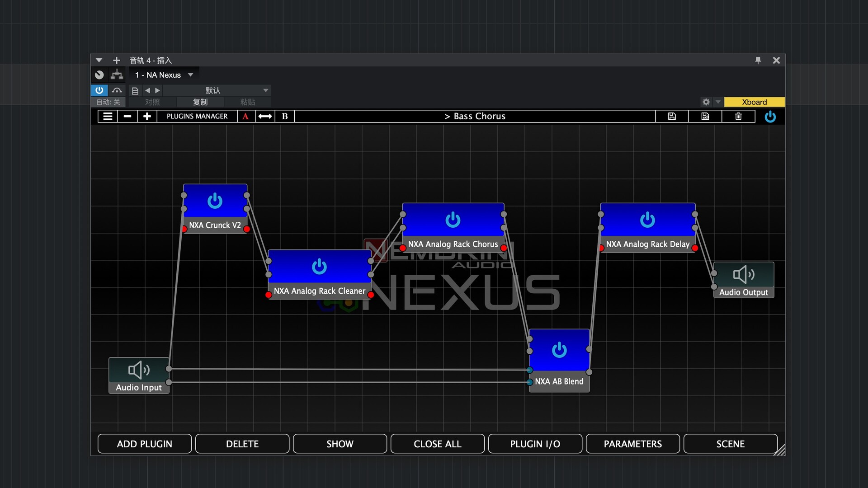Image resolution: width=868 pixels, height=488 pixels.
Task: Click the resize grip at window's bottom-right corner
Action: coord(780,450)
